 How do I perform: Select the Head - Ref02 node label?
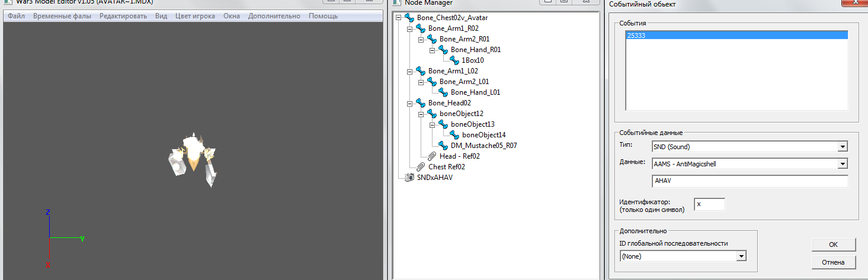tap(460, 156)
